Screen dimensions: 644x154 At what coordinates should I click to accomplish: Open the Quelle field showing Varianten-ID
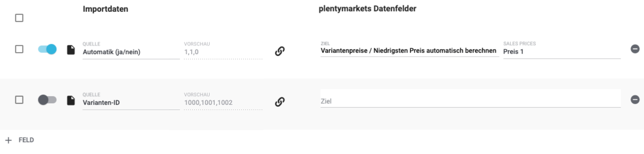(131, 103)
